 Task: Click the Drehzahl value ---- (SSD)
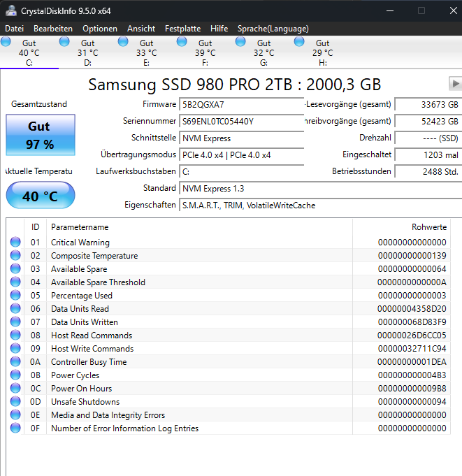428,138
